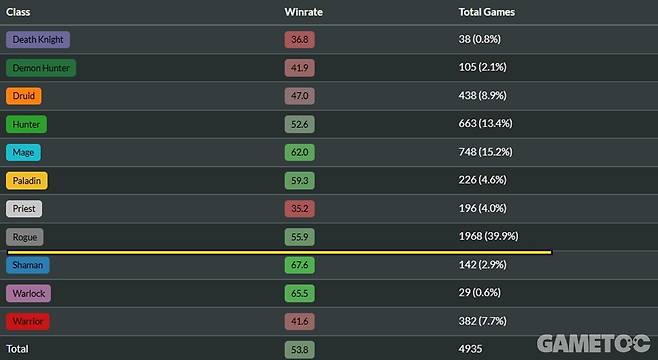Screen dimensions: 658x360
Task: Select the 663 (13.4%) games cell
Action: point(486,123)
